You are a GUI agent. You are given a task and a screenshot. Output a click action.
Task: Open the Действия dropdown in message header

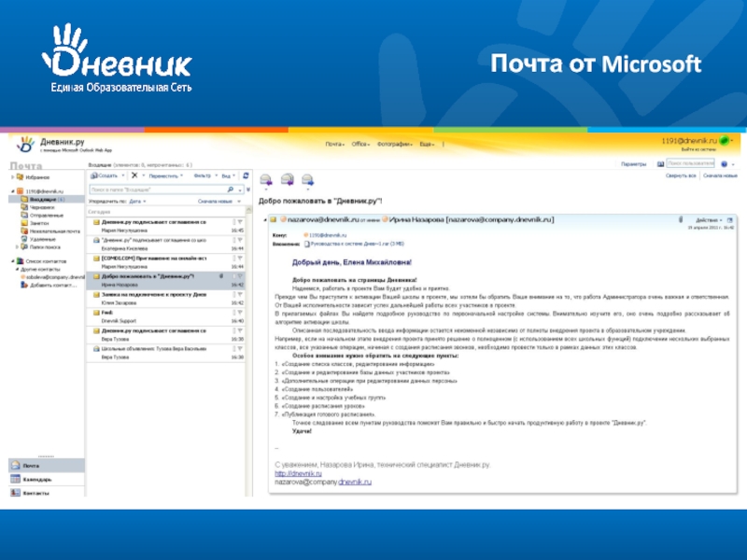click(709, 220)
